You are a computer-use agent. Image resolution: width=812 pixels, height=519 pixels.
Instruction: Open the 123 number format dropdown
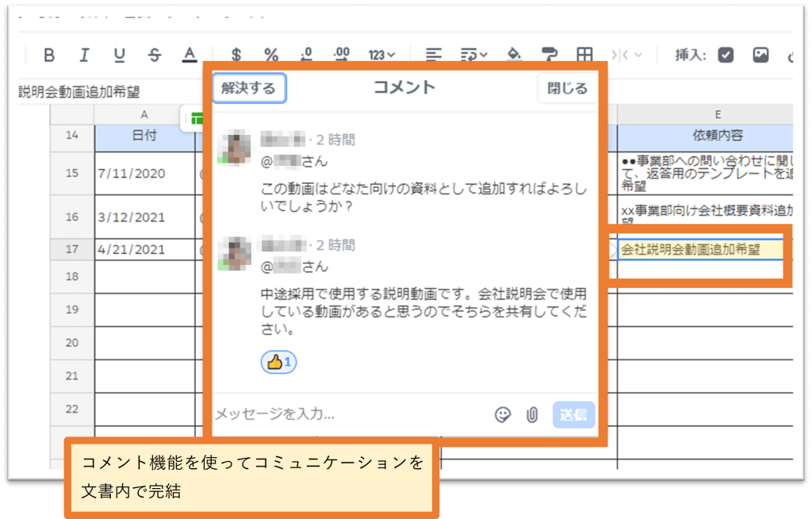point(381,55)
